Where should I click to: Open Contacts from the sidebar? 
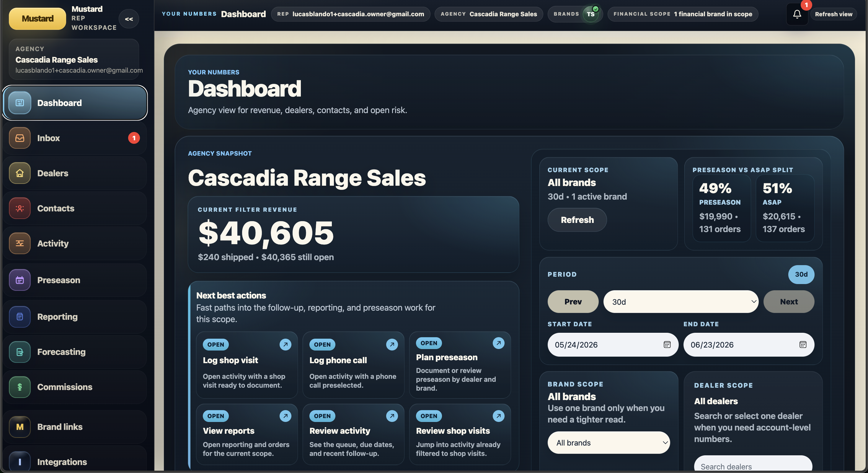(75, 208)
